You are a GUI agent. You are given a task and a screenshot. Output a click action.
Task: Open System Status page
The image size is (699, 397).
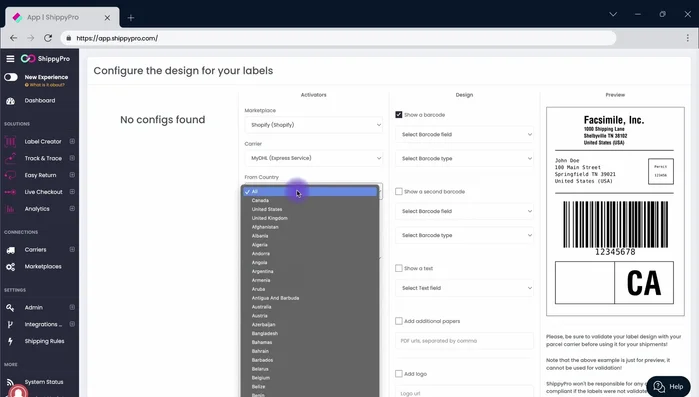point(44,382)
